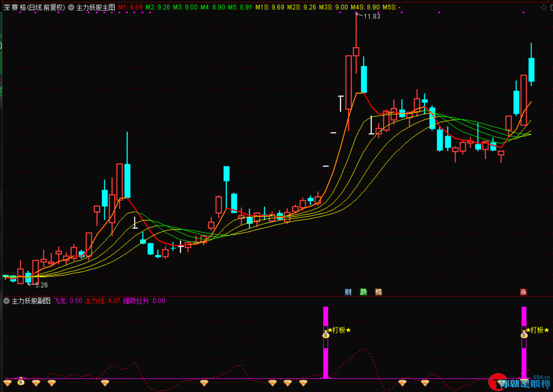This screenshot has width=553, height=392.
Task: Click the 强势拉升: 0.00 readout
Action: pyautogui.click(x=144, y=301)
